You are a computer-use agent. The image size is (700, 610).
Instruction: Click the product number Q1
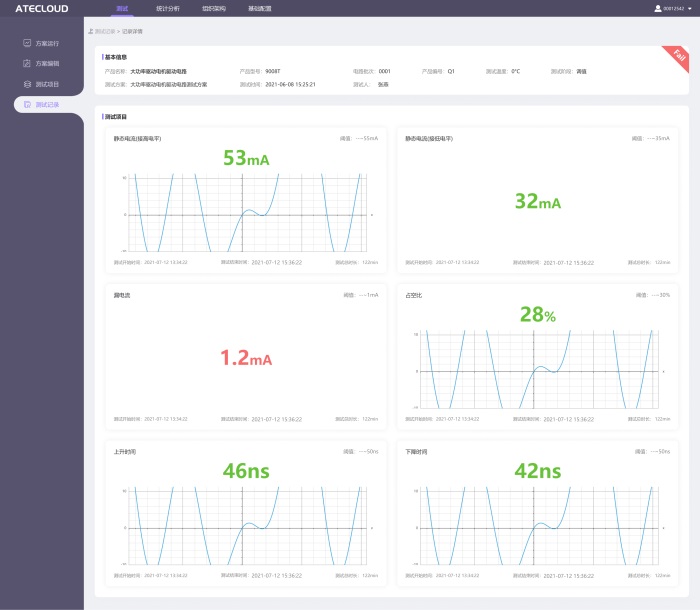pos(451,71)
